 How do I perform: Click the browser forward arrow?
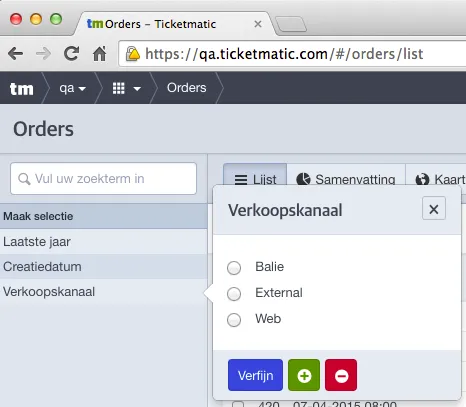(x=43, y=53)
